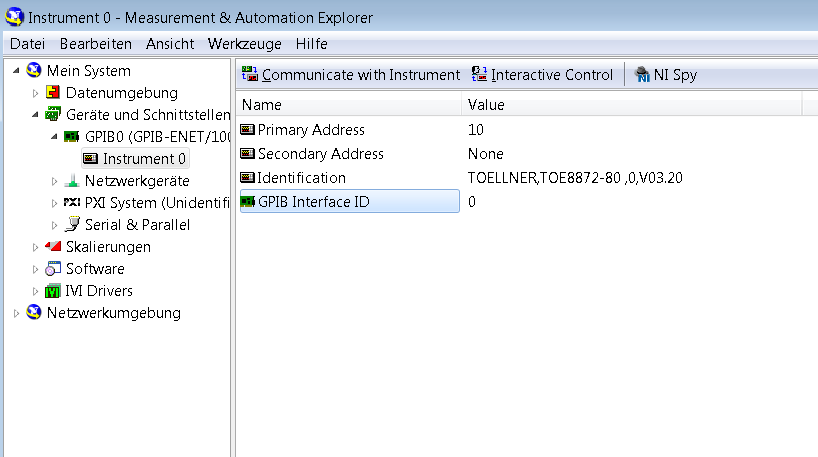The image size is (818, 457).
Task: Select Instrument 0 in the tree
Action: pyautogui.click(x=144, y=159)
